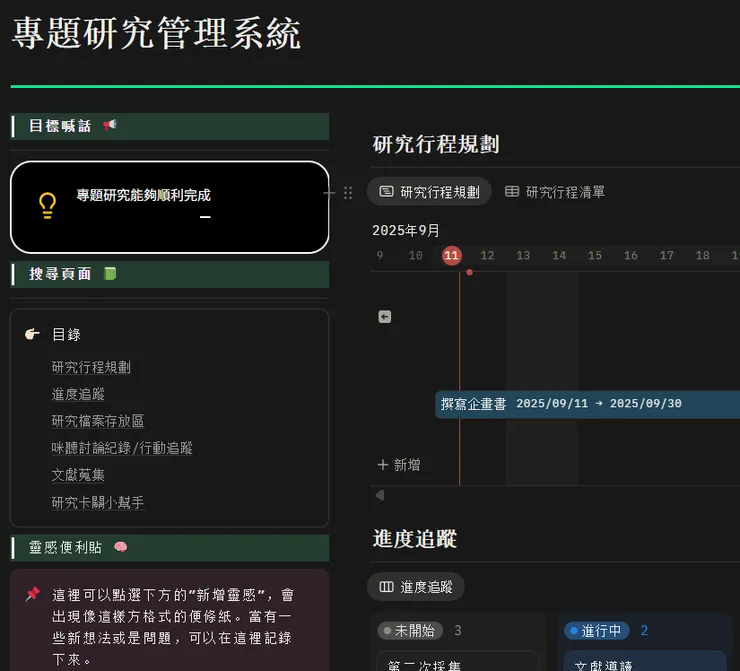Viewport: 740px width, 671px height.
Task: Click date 18 in the timeline header
Action: [702, 255]
